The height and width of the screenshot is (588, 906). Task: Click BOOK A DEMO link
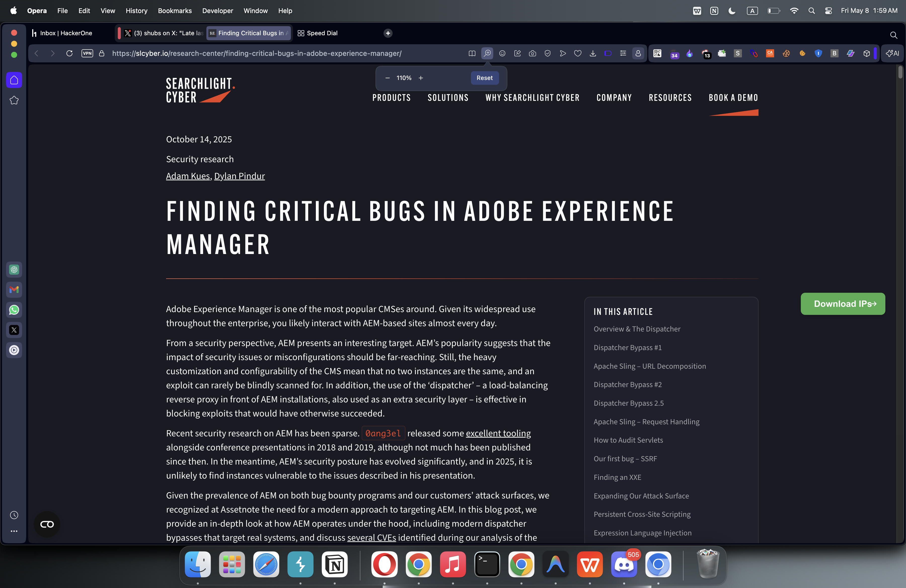tap(733, 98)
